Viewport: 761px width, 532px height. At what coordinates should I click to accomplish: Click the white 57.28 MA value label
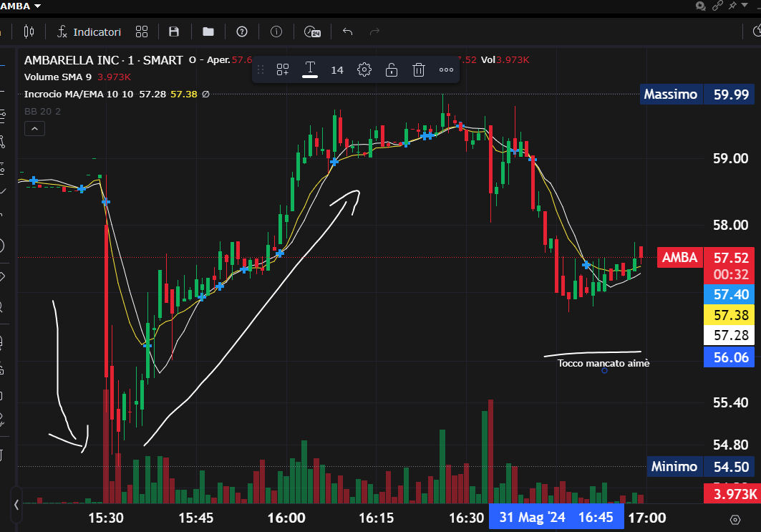(730, 335)
